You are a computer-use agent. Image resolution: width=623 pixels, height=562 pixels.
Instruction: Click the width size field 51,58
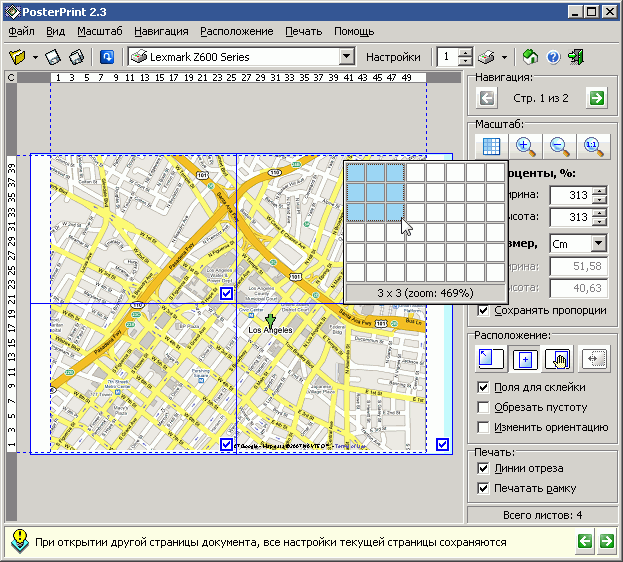(579, 266)
